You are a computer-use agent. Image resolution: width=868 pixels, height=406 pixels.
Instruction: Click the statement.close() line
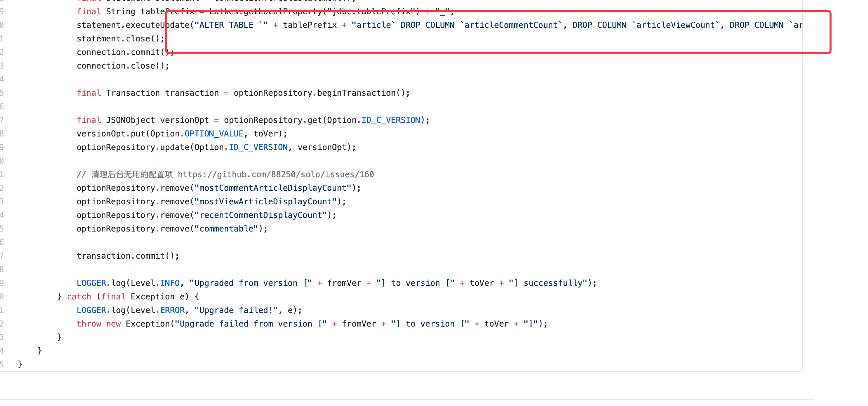pos(120,39)
